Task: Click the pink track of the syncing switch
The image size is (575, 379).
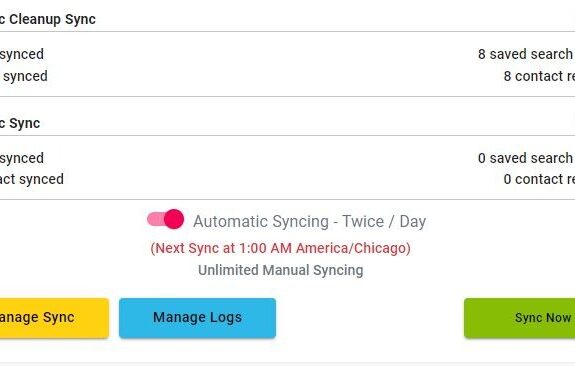Action: click(x=155, y=219)
